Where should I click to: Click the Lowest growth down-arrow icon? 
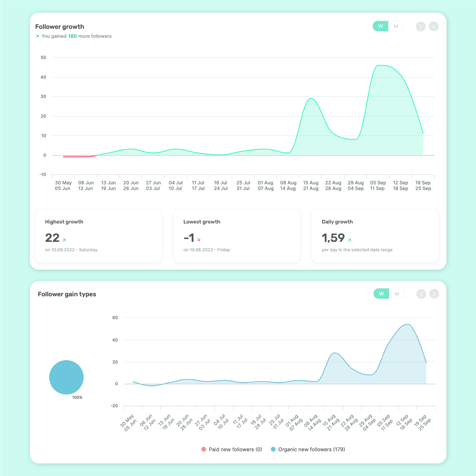(x=199, y=239)
